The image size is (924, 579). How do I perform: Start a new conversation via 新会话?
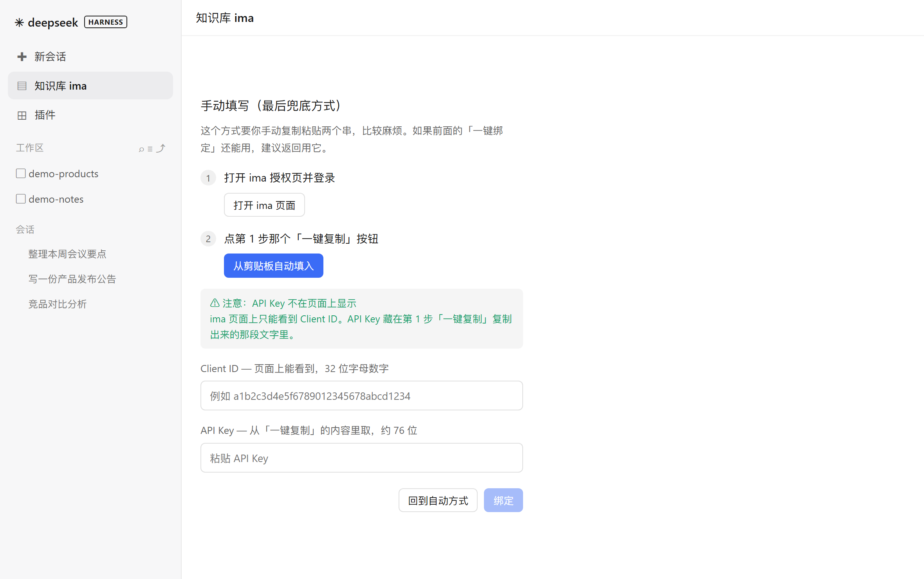pos(90,57)
